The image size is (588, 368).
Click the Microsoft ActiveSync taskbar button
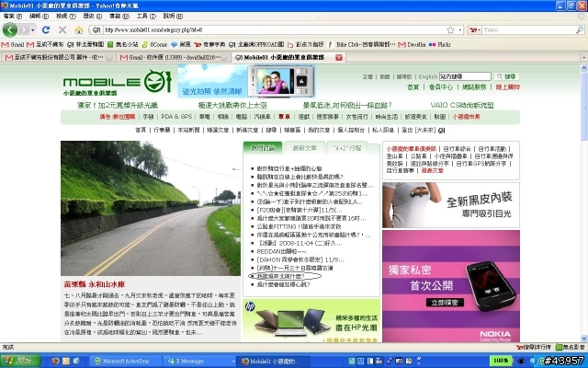(x=126, y=361)
